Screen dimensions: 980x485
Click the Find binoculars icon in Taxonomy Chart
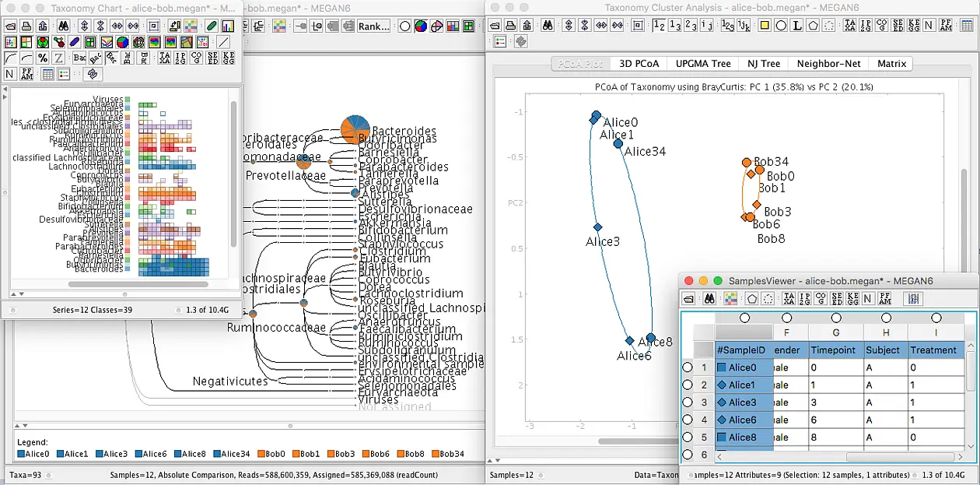coord(64,26)
